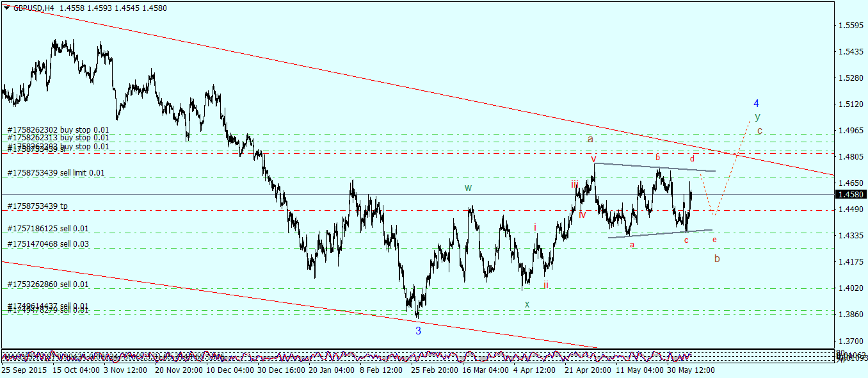Image resolution: width=868 pixels, height=378 pixels.
Task: Click price scale value 1.4965
Action: point(851,131)
